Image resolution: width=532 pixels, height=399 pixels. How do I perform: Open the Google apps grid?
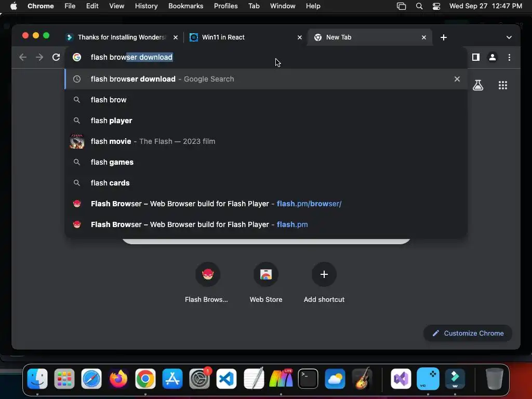(x=502, y=85)
